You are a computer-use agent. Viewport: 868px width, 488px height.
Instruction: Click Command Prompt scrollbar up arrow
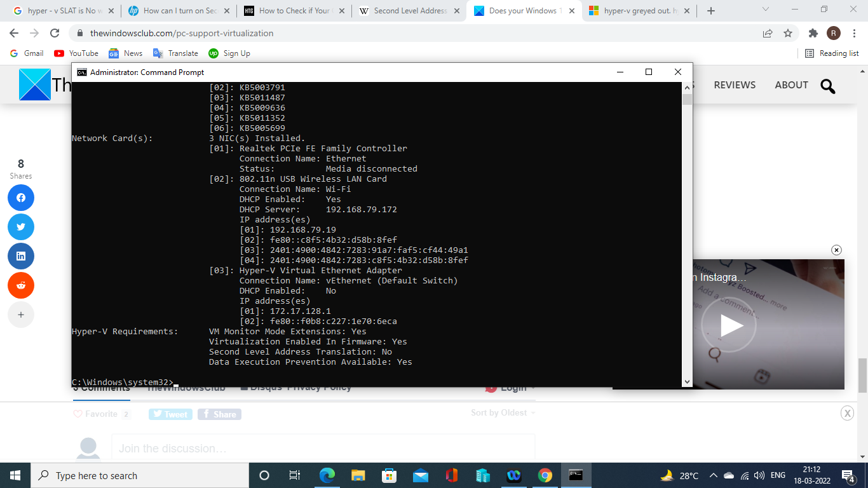click(x=687, y=88)
